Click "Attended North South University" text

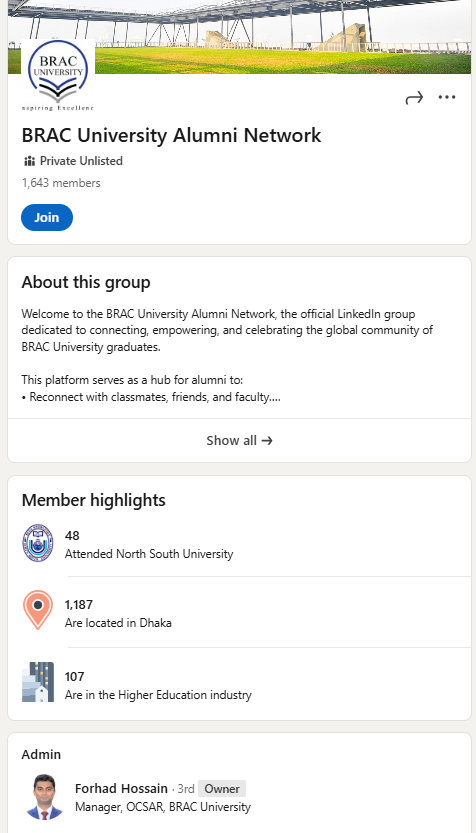tap(149, 554)
